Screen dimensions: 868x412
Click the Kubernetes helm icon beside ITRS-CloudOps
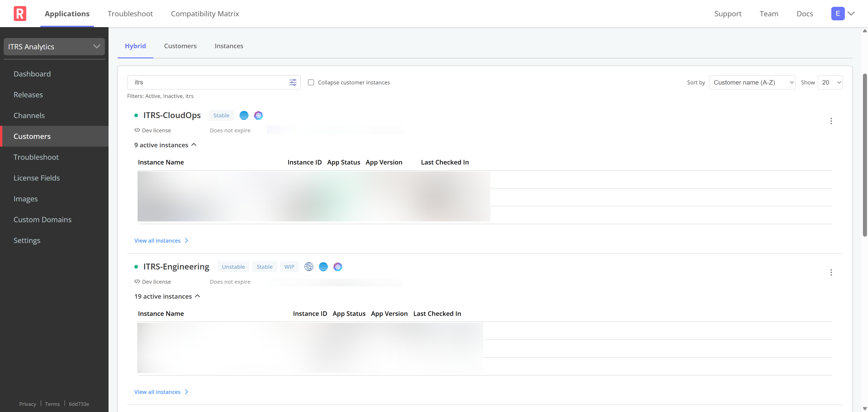click(258, 115)
